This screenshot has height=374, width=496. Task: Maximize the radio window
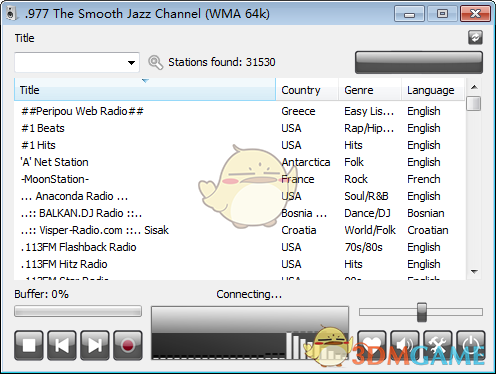[x=442, y=14]
